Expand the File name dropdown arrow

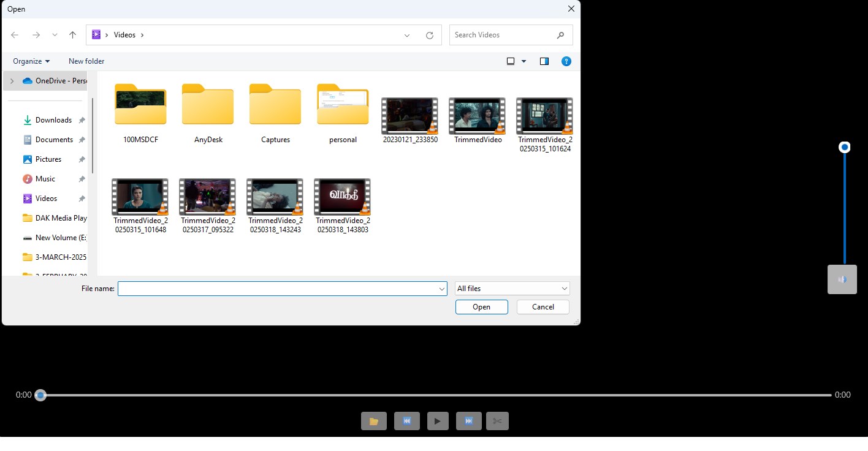(442, 289)
